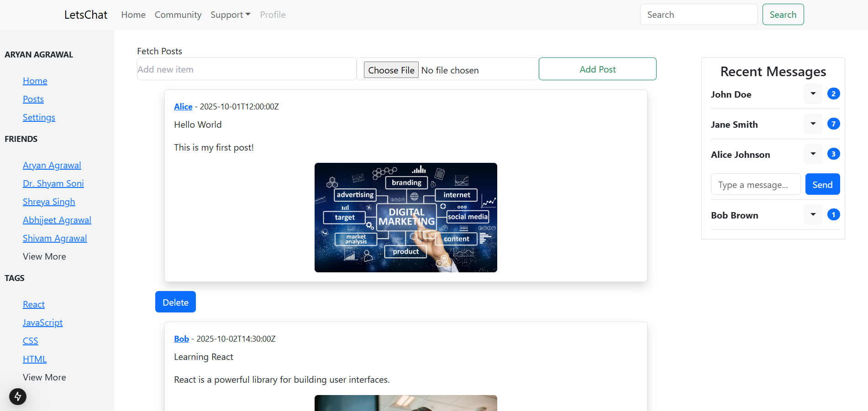Open Community in the navbar
This screenshot has width=868, height=411.
[178, 15]
